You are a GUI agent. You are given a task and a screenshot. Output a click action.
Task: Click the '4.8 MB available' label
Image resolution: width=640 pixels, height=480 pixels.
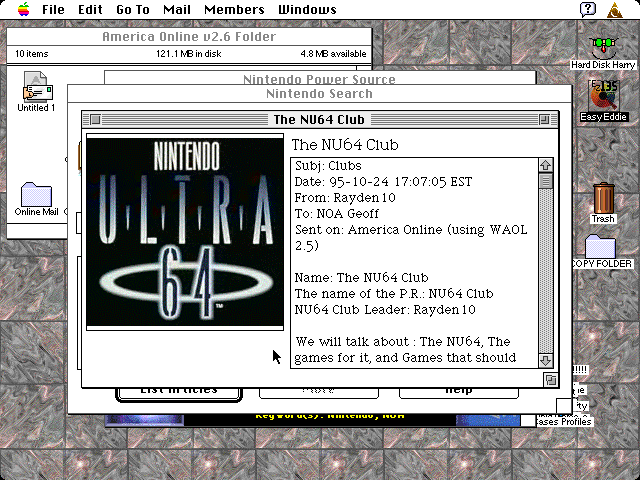click(333, 54)
